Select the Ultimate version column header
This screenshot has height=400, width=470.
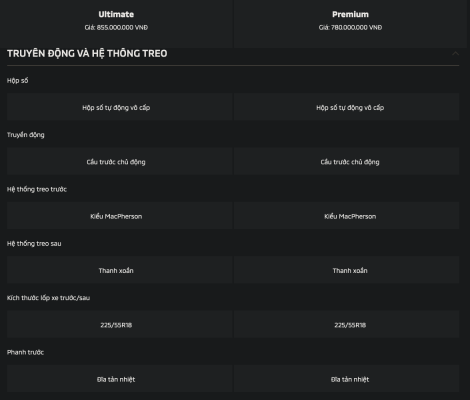click(x=116, y=14)
